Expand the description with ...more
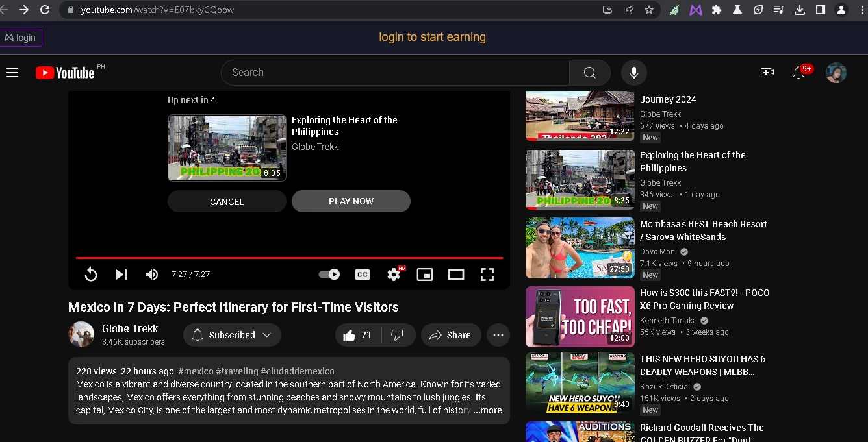Screen dimensions: 868x442 point(487,410)
